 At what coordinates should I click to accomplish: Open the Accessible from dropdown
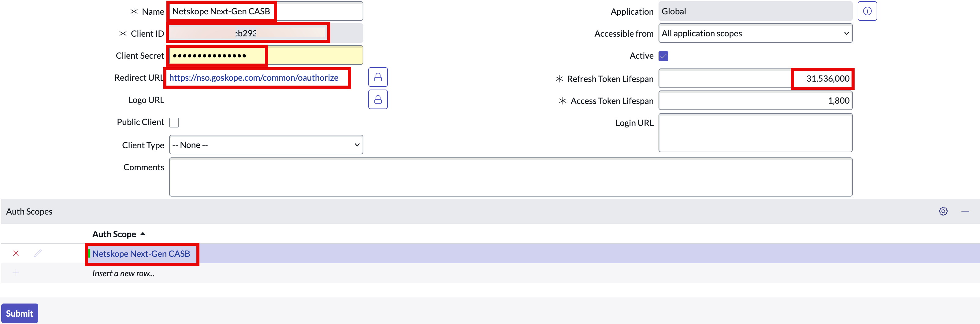755,33
